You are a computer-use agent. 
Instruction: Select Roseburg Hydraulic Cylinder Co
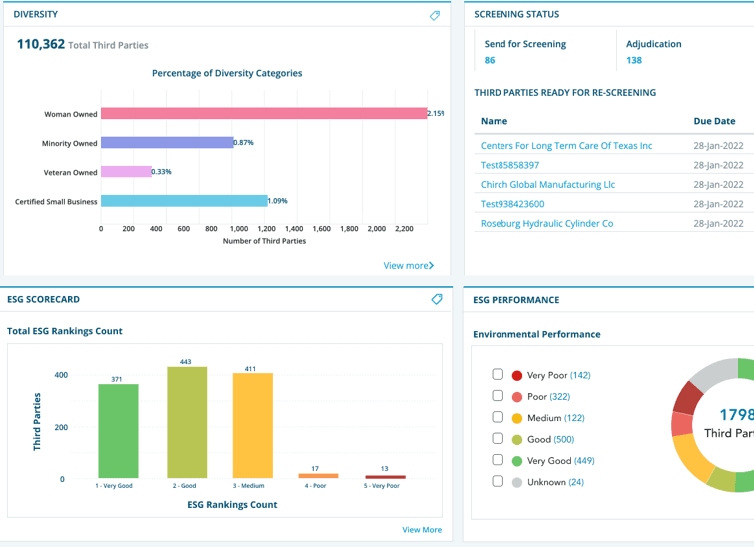coord(547,224)
